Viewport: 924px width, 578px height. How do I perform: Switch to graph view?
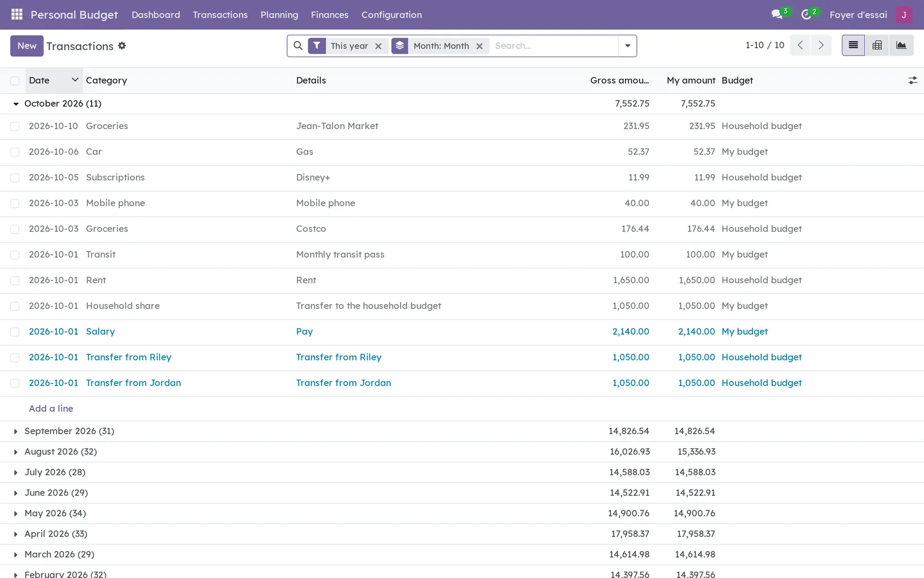tap(901, 45)
